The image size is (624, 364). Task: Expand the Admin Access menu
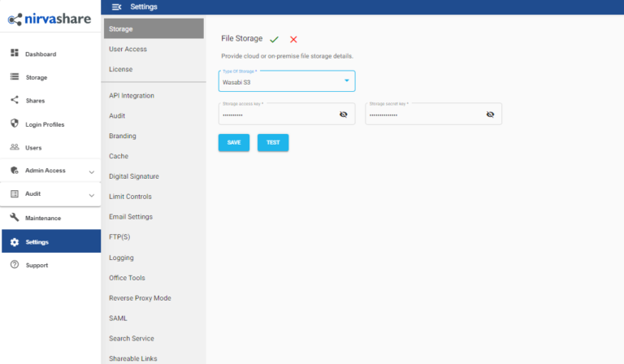click(x=91, y=171)
